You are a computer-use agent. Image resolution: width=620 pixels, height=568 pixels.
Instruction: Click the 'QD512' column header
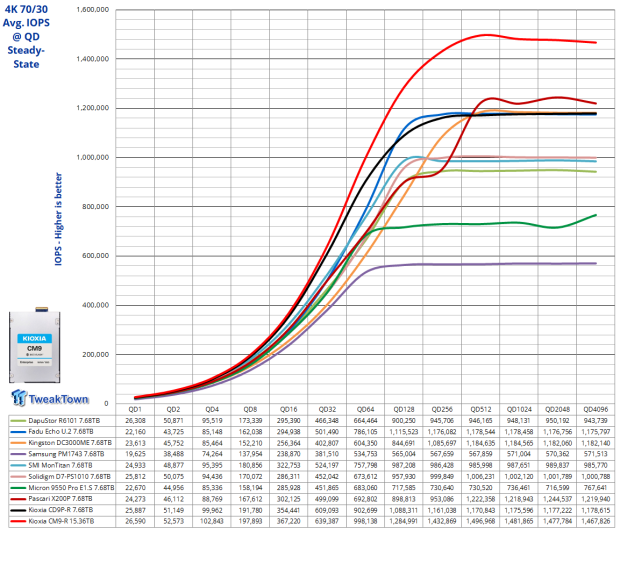click(480, 409)
